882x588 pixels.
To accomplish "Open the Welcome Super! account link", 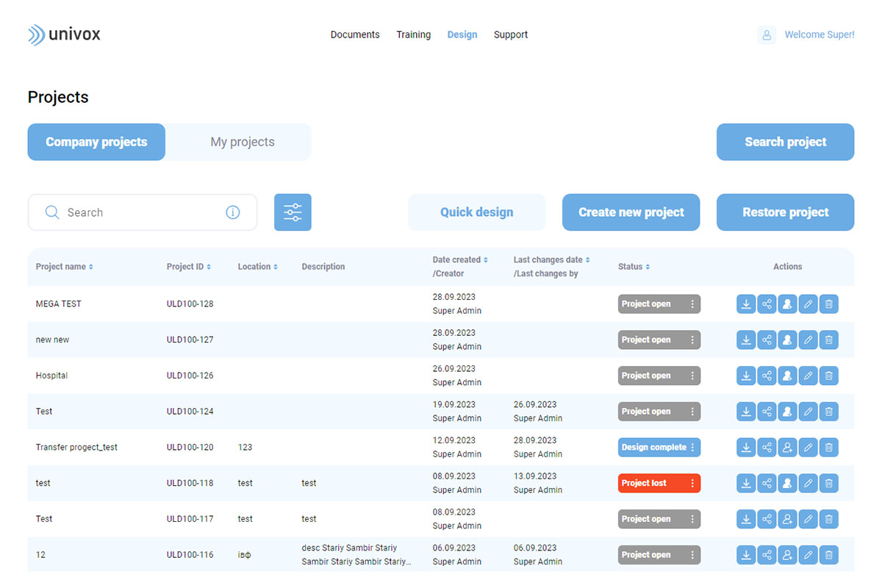I will tap(820, 35).
